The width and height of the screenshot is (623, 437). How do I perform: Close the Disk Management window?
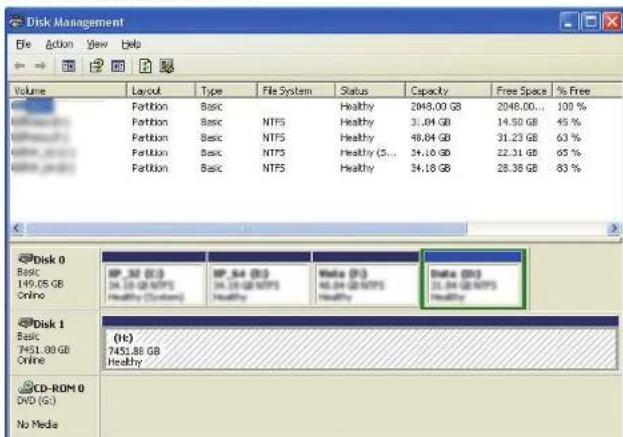click(x=613, y=22)
